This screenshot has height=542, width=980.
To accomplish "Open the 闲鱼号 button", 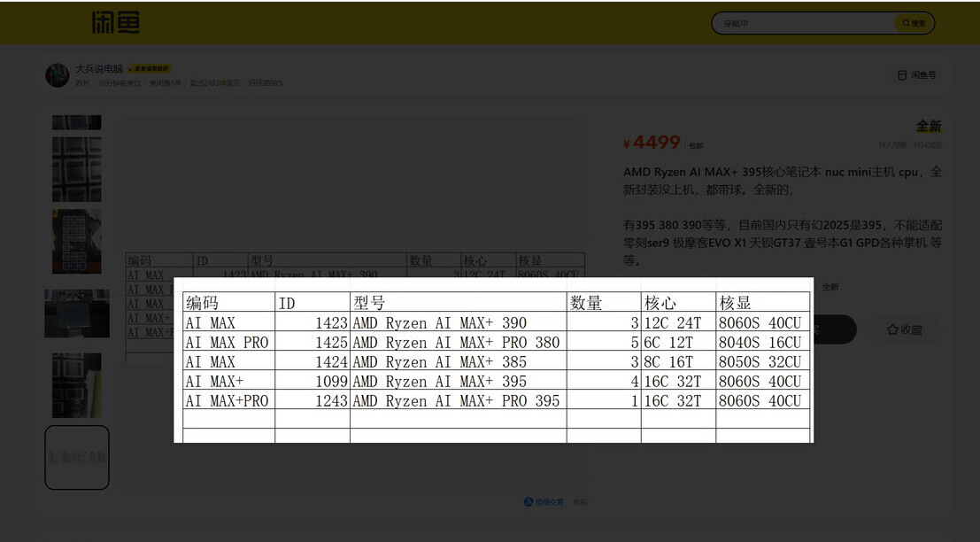I will tap(917, 75).
